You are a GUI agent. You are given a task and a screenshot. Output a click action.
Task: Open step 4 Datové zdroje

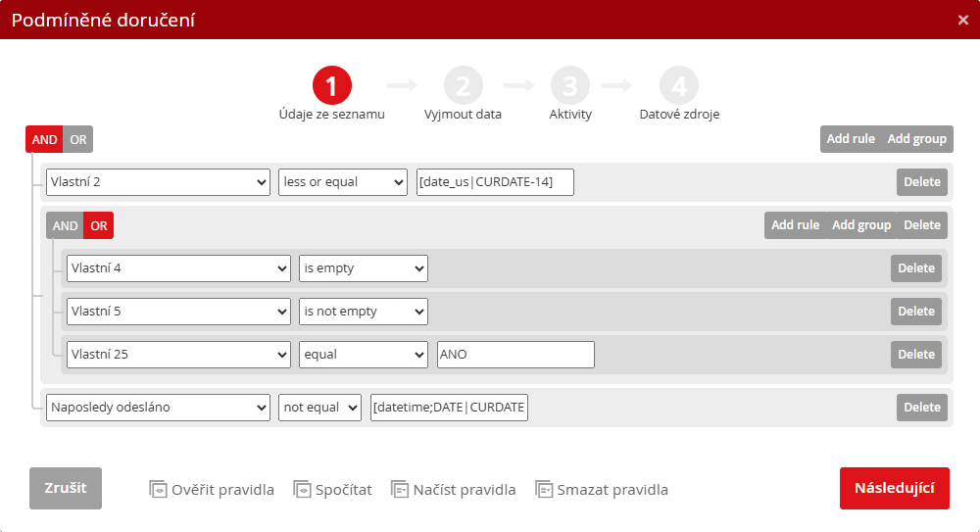tap(679, 86)
